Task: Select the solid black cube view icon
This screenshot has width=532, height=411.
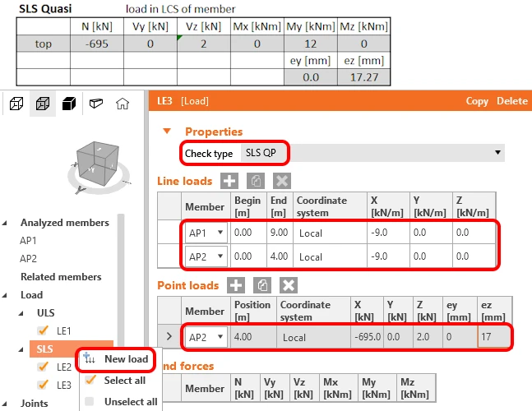Action: point(69,104)
